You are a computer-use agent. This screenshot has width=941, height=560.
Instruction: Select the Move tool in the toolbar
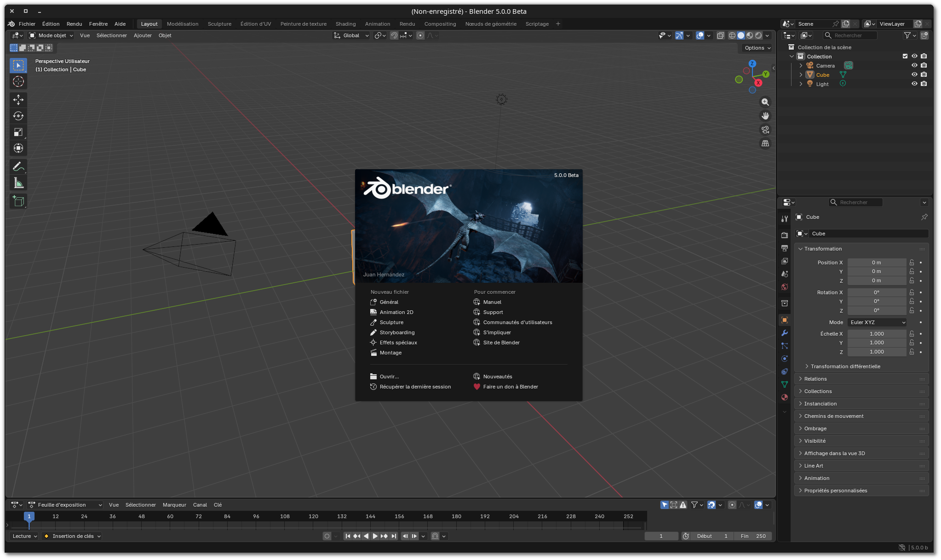18,100
